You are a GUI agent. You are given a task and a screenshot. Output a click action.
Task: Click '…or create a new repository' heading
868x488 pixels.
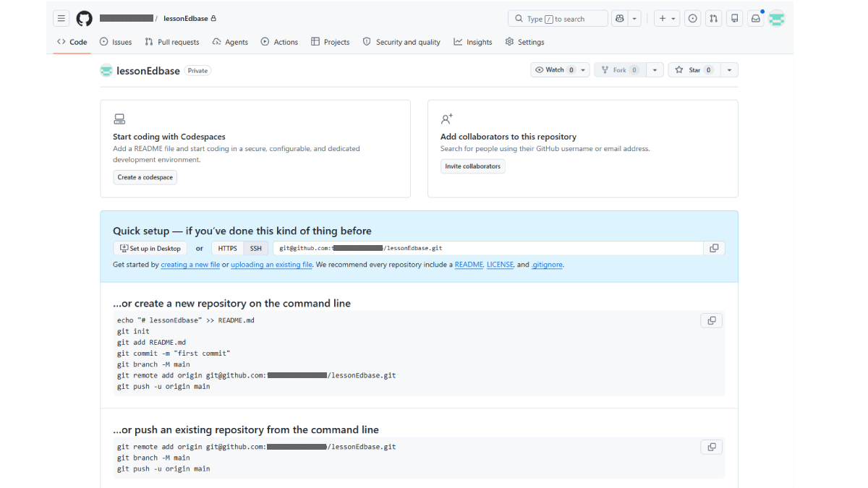coord(231,304)
